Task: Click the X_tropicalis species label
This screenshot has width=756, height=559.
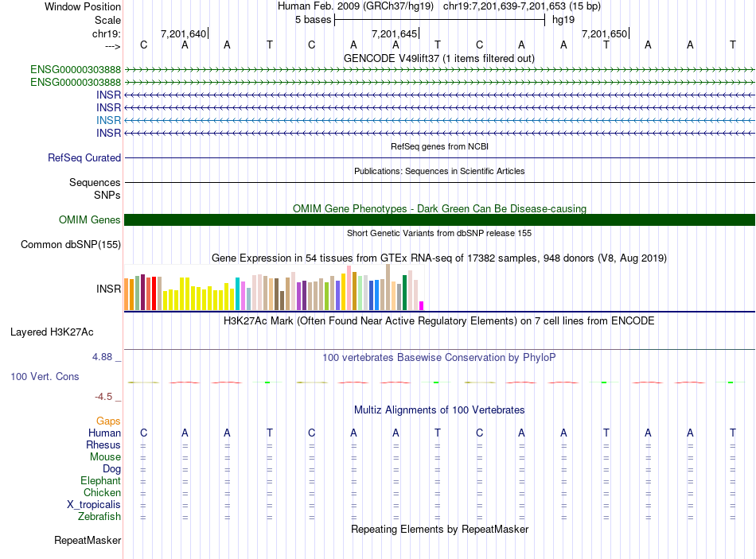Action: 94,505
